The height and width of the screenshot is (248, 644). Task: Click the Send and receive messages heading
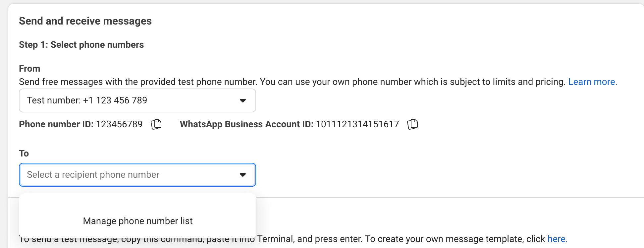tap(85, 21)
